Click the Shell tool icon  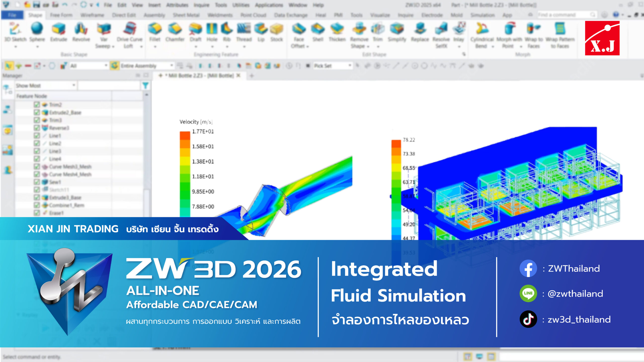(x=318, y=29)
